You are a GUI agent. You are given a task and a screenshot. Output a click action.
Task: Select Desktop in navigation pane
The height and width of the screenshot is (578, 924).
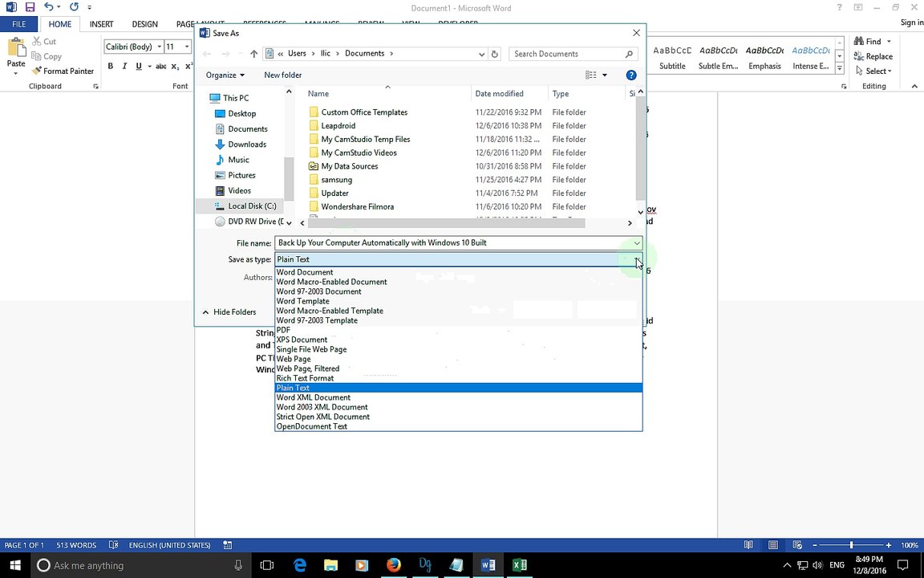(235, 113)
